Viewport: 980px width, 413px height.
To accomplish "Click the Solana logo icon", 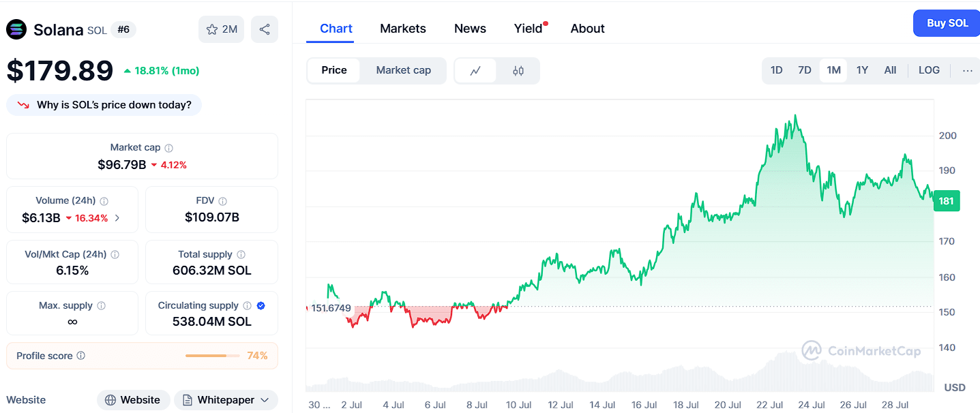I will [16, 29].
